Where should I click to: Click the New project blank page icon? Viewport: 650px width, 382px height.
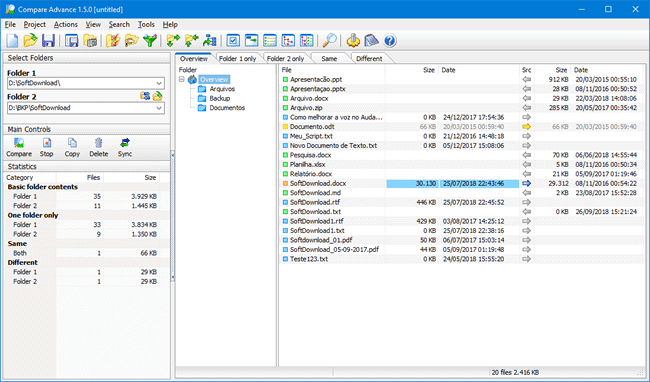[12, 41]
